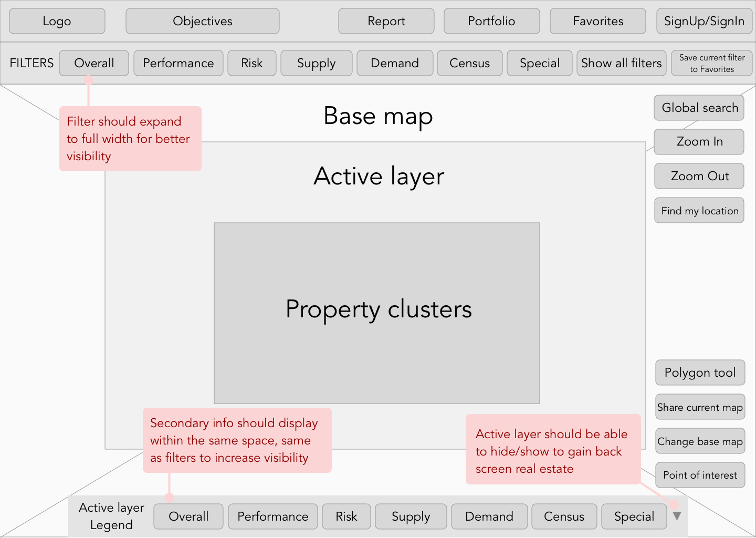Click the Zoom In control

pyautogui.click(x=699, y=142)
